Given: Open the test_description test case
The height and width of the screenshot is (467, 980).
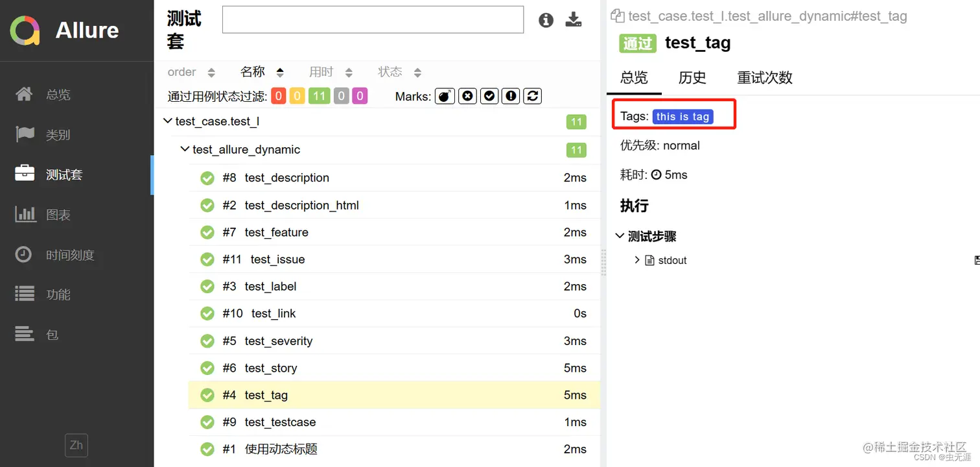Looking at the screenshot, I should tap(394, 178).
